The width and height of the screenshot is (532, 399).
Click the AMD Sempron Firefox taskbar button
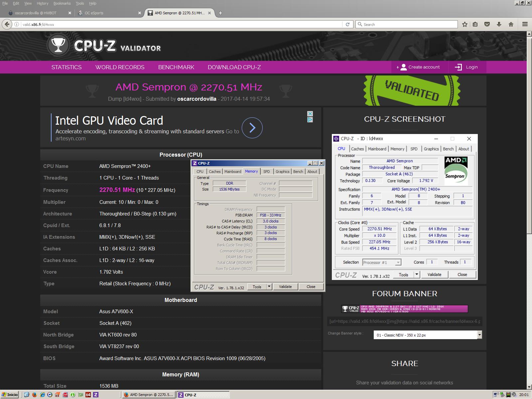pyautogui.click(x=148, y=395)
